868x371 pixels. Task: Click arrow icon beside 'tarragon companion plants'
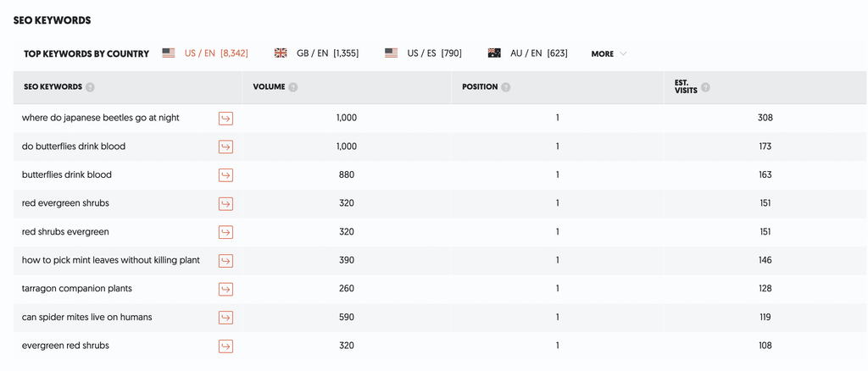coord(225,289)
